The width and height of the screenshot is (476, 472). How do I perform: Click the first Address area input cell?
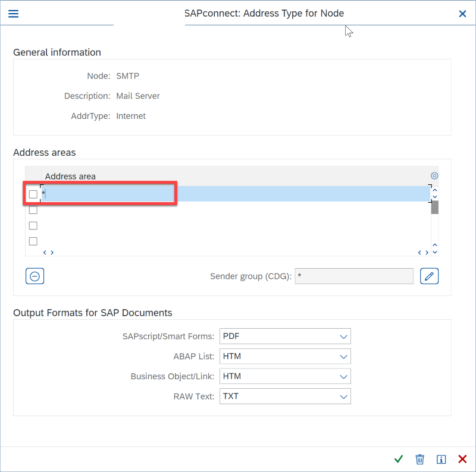236,194
